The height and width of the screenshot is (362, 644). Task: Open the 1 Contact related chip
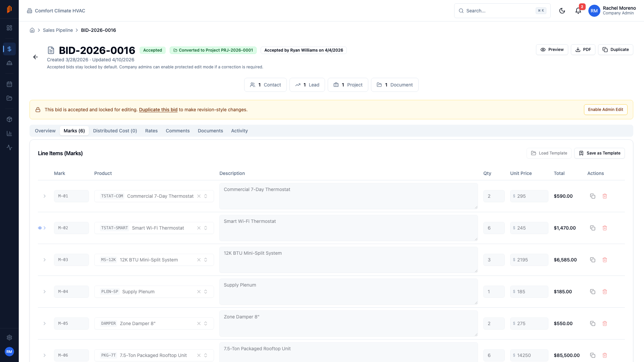point(265,85)
